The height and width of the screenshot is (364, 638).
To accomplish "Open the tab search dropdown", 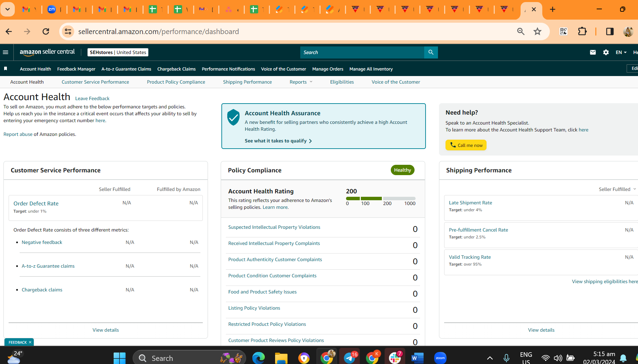I will coord(8,9).
